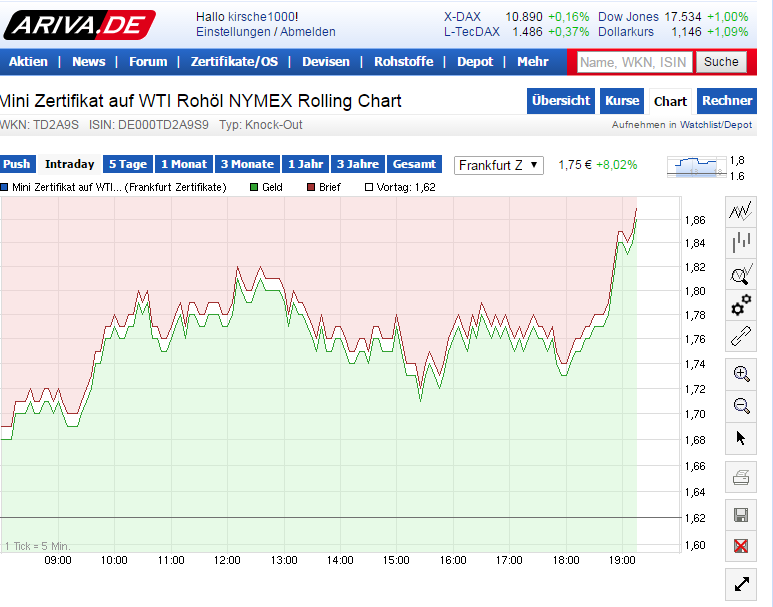Open Zertifikate/OS in navigation bar

click(x=234, y=62)
